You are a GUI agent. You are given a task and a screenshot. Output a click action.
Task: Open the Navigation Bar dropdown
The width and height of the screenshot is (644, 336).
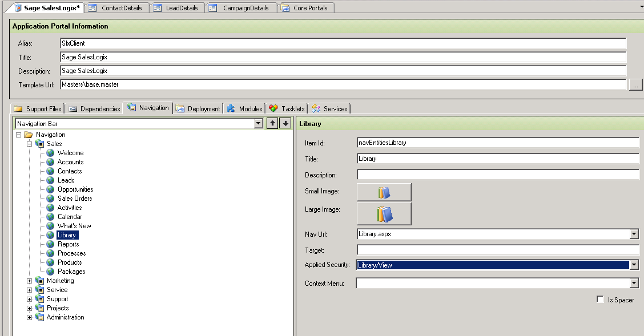point(258,123)
